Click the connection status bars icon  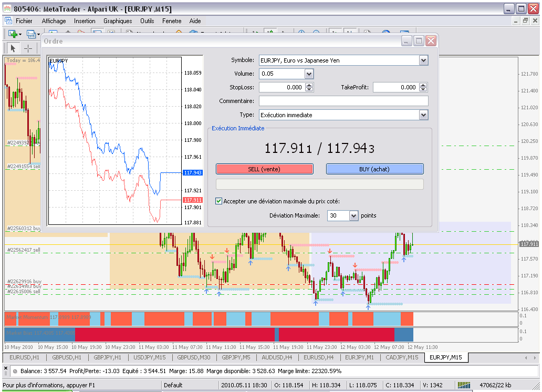tap(463, 386)
